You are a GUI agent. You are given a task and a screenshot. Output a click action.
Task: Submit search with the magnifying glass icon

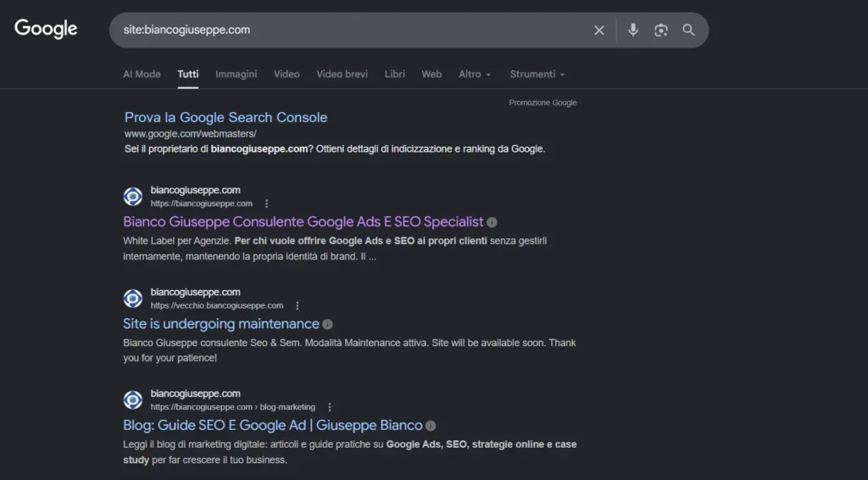coord(688,30)
